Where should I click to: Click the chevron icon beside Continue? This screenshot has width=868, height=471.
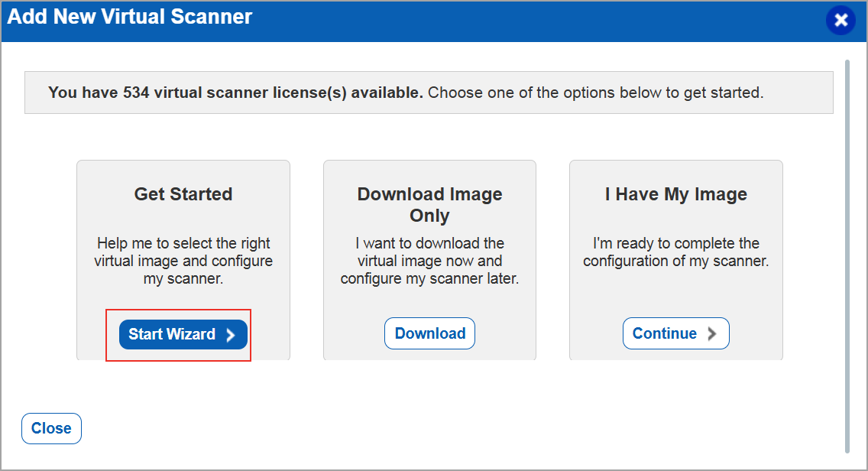pos(712,334)
